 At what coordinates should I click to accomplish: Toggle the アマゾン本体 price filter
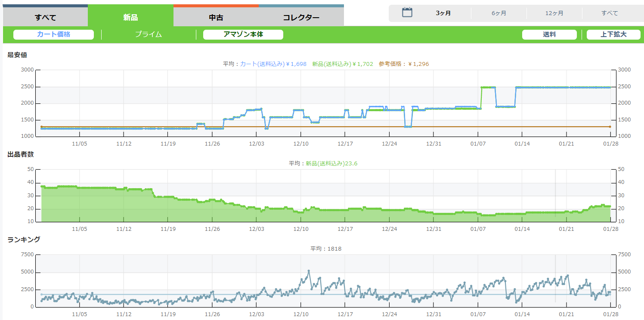pyautogui.click(x=243, y=34)
